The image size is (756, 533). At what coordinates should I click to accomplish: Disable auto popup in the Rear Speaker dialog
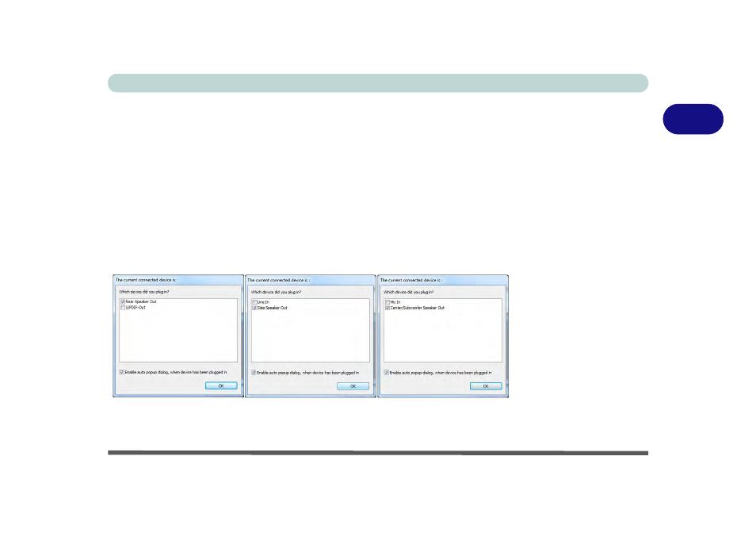121,372
